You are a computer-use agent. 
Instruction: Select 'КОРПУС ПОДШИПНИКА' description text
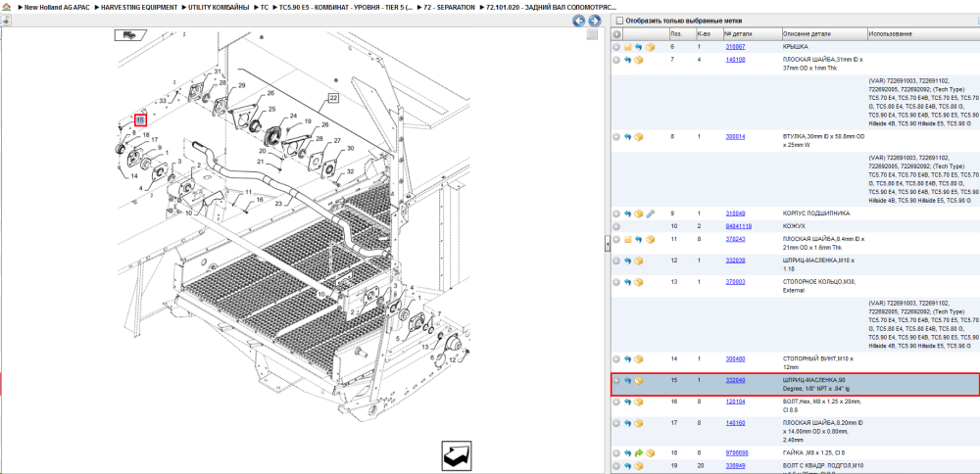[x=816, y=213]
